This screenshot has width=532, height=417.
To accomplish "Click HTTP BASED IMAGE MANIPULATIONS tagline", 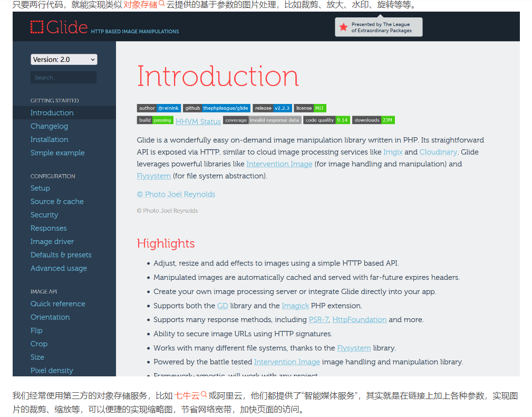I will coord(135,31).
